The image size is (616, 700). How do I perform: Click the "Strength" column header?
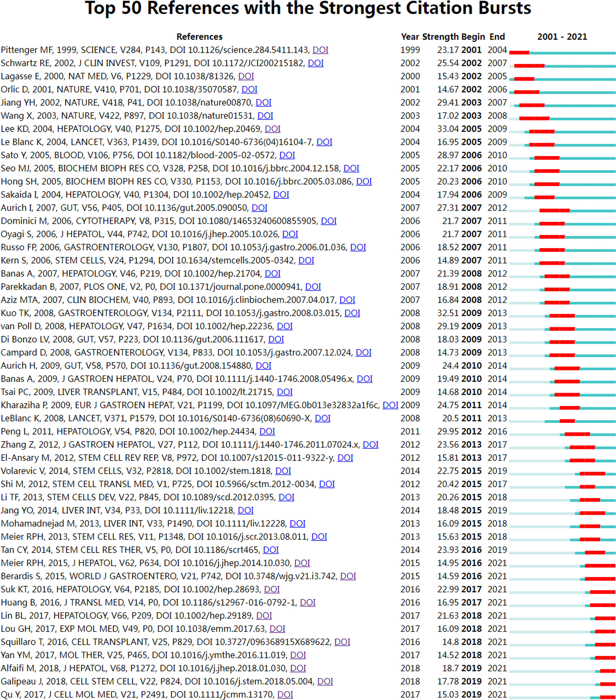tap(440, 37)
